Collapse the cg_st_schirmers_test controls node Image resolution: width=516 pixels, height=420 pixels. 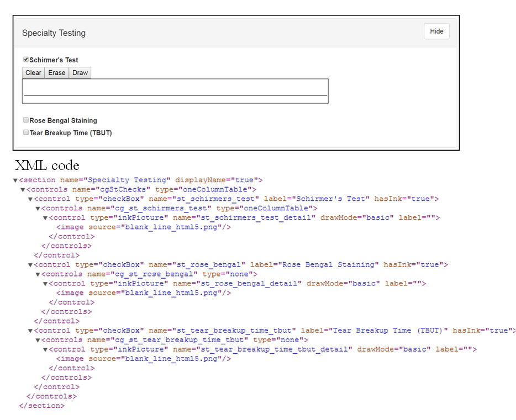[38, 209]
